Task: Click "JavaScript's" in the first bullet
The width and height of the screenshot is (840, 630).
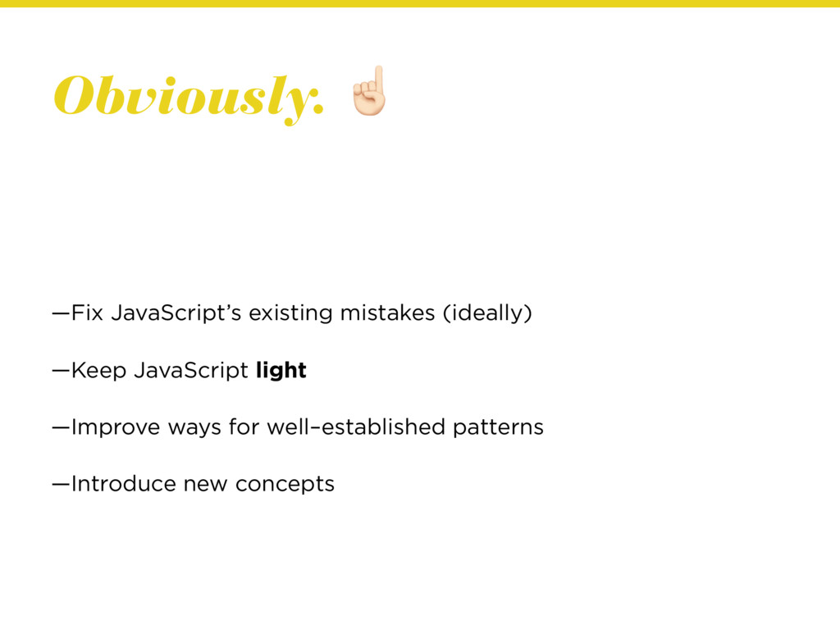Action: tap(177, 313)
